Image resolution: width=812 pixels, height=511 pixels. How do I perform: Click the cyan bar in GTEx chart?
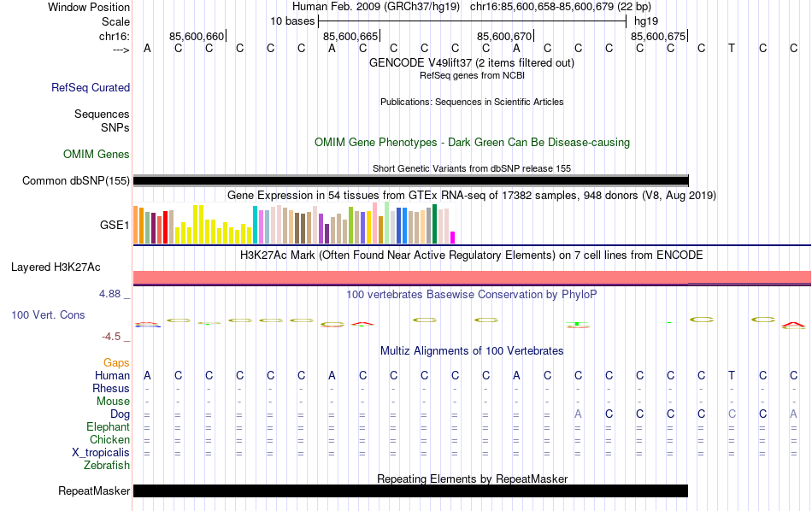point(256,225)
